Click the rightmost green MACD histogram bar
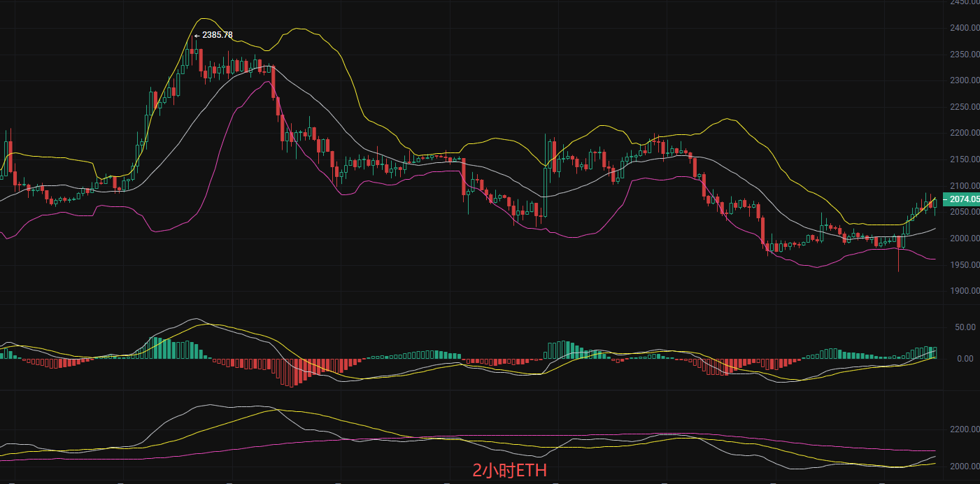Screen dimensions: 980x484 pos(935,353)
